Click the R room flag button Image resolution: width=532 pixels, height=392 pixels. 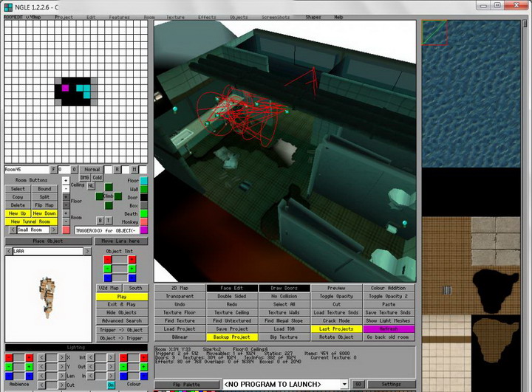click(117, 169)
